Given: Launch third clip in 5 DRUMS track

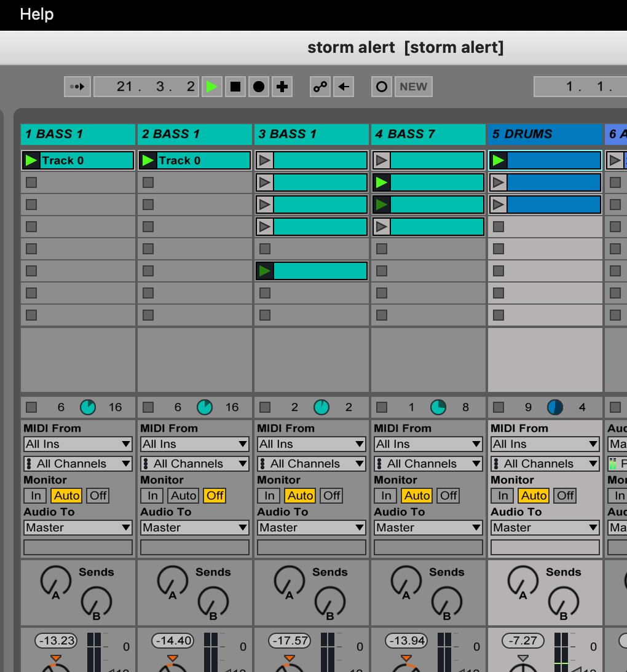Looking at the screenshot, I should [x=499, y=205].
